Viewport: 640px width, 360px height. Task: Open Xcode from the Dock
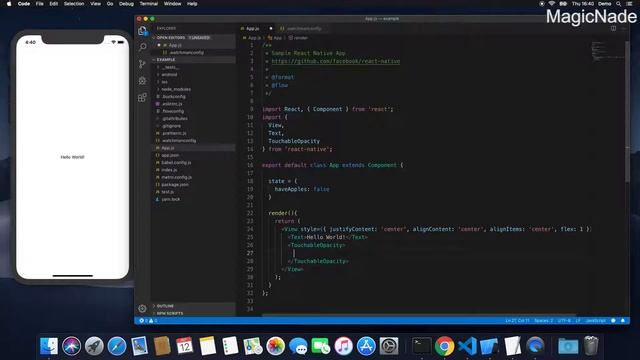(x=490, y=346)
